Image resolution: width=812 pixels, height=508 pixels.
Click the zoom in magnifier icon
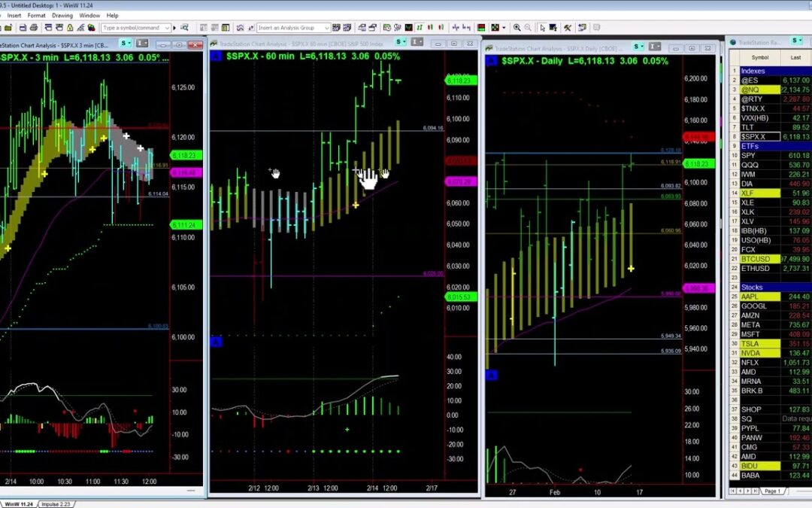tap(517, 28)
